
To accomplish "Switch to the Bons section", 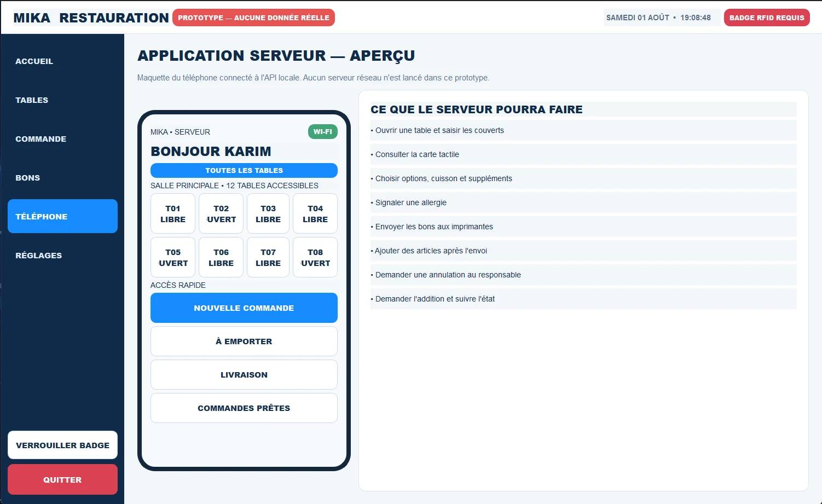I will click(x=62, y=178).
